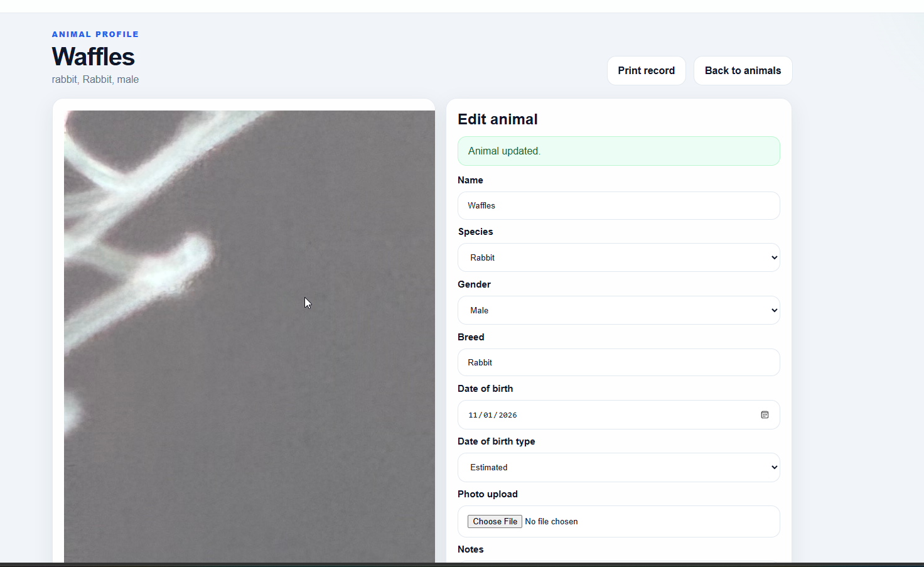Click the Waffles profile heading

pyautogui.click(x=93, y=57)
